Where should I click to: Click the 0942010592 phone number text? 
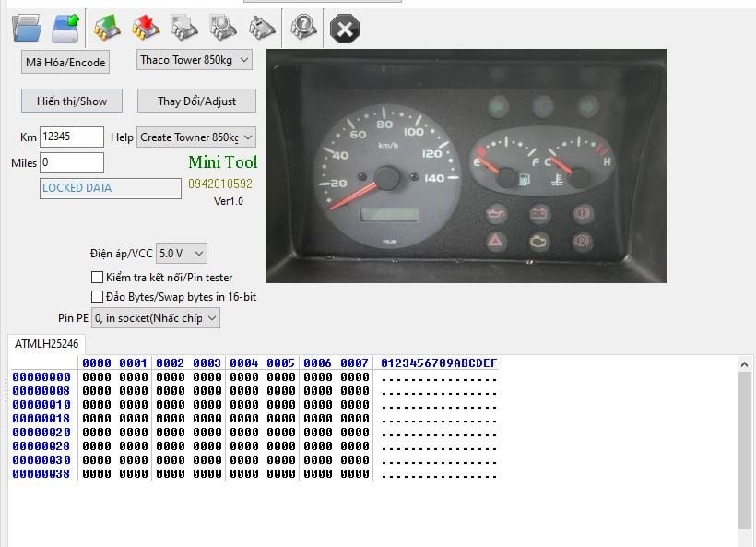coord(220,184)
